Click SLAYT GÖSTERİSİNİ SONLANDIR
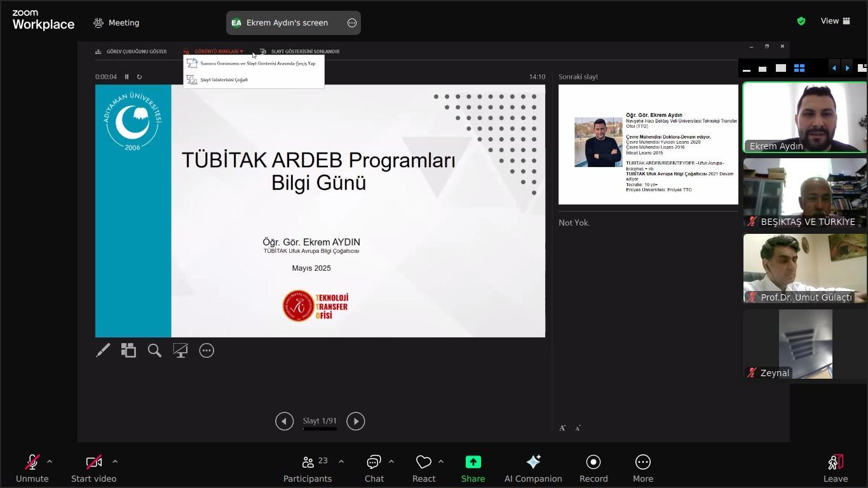Image resolution: width=868 pixels, height=488 pixels. [299, 51]
